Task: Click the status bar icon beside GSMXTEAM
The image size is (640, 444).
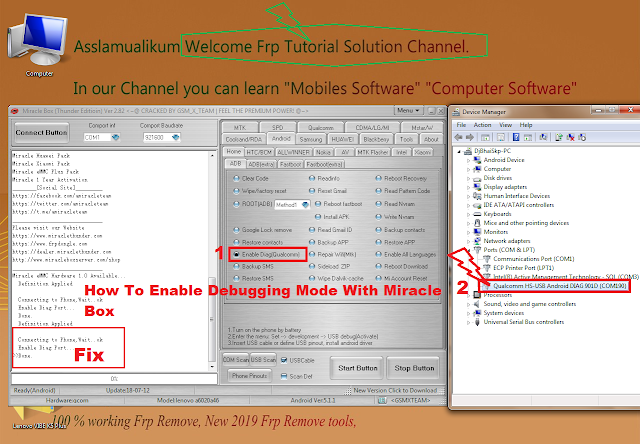Action: click(x=382, y=400)
